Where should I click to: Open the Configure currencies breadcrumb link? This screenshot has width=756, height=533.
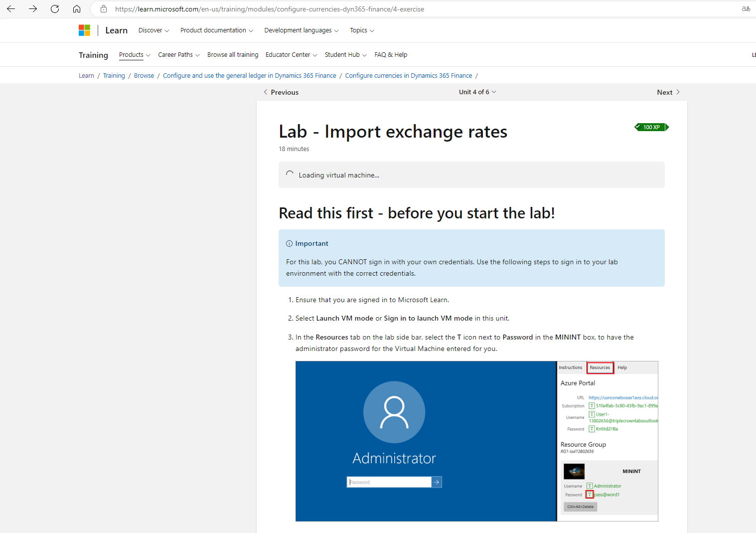pos(408,75)
